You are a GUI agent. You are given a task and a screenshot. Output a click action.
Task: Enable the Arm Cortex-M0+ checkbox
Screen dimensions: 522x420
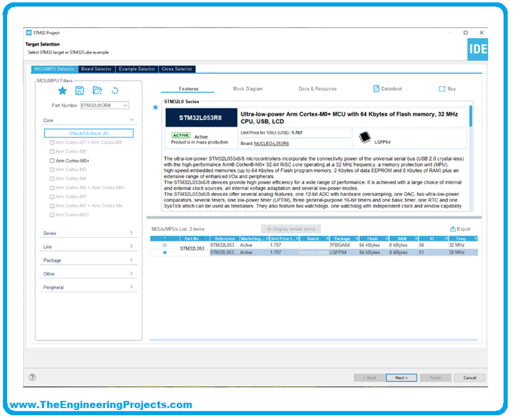point(51,161)
